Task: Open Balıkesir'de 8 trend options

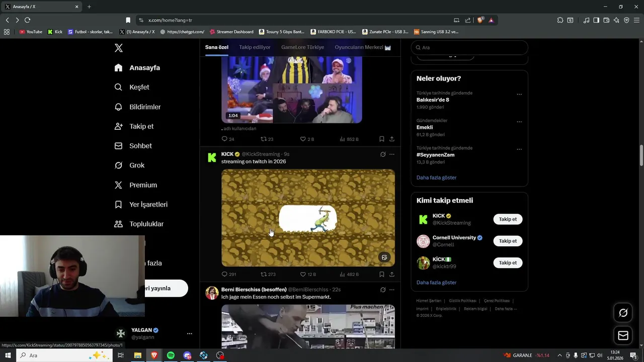Action: [x=519, y=94]
